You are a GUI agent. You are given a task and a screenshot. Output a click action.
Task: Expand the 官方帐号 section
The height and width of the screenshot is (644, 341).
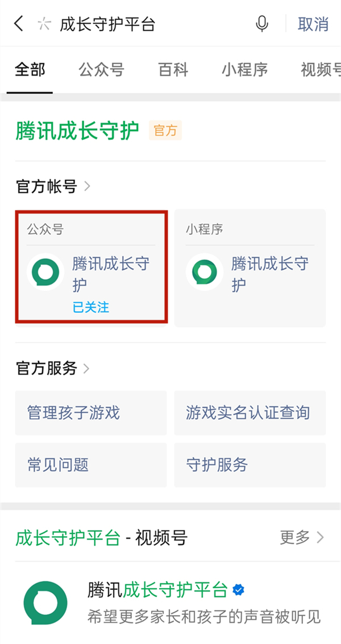click(51, 187)
